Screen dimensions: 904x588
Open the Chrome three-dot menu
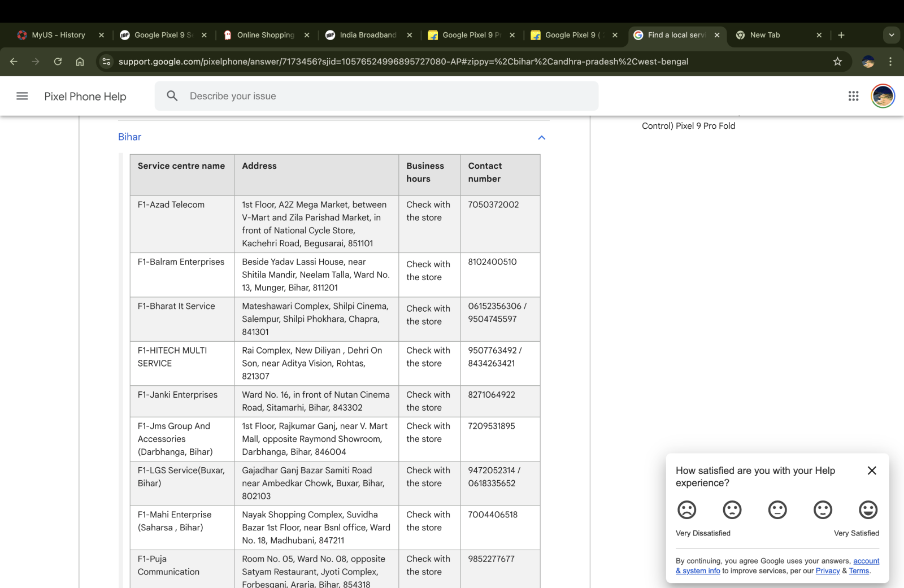[890, 62]
